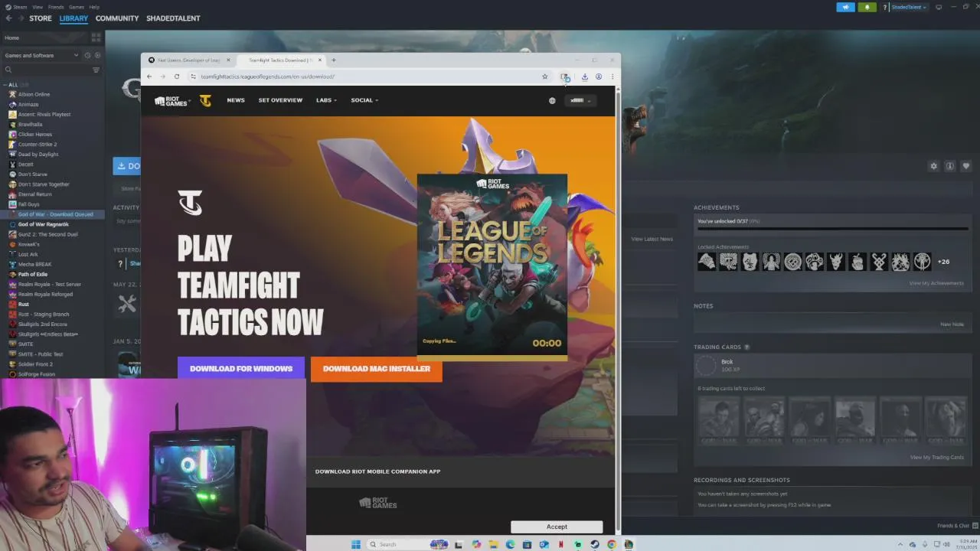980x551 pixels.
Task: Go to the Steam COMMUNITY tab
Action: (117, 18)
